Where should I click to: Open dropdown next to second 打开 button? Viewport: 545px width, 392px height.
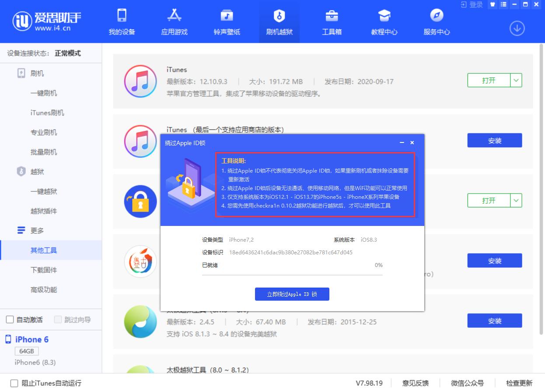tap(516, 201)
